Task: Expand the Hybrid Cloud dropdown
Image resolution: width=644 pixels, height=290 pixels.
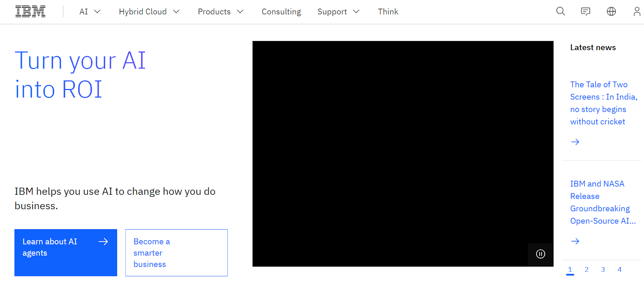Action: click(149, 12)
